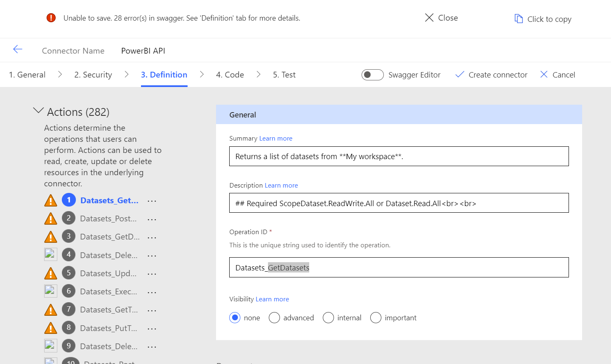611x364 pixels.
Task: Go back using the left arrow
Action: click(x=17, y=49)
